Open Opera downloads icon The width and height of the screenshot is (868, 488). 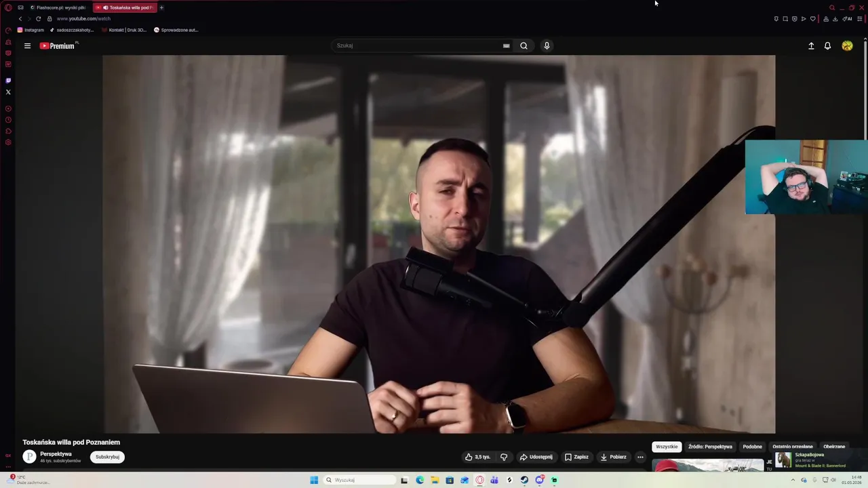pyautogui.click(x=835, y=19)
